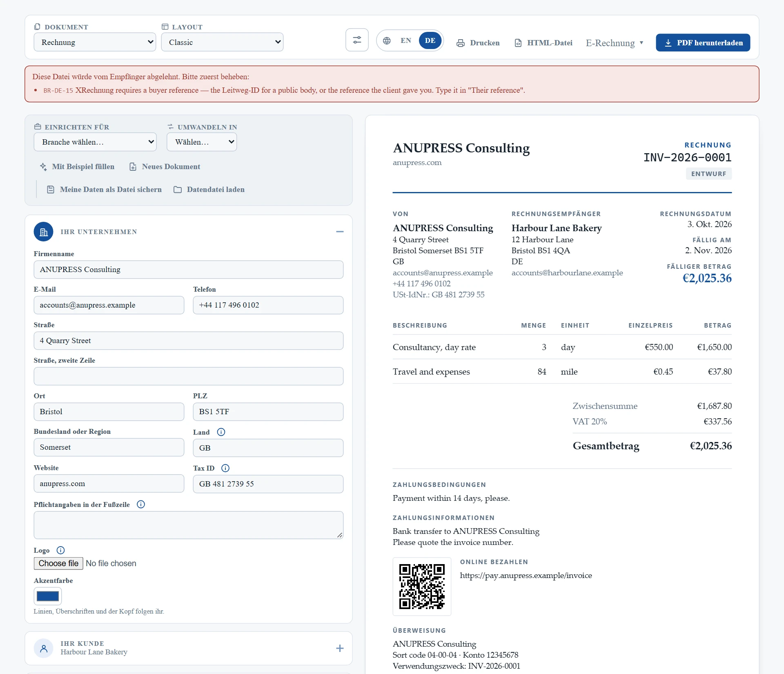This screenshot has width=784, height=674.
Task: Click Neues Dokument
Action: coord(165,167)
